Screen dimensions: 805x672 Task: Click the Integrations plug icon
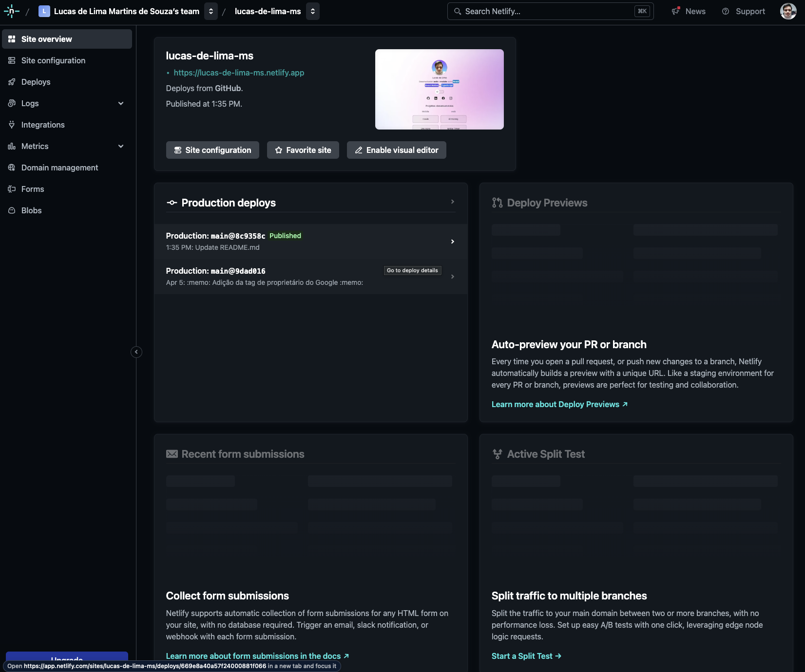12,125
